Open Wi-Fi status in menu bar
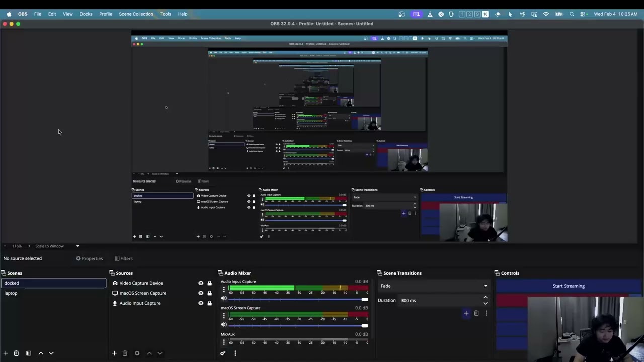Screen dimensions: 644x362 click(546, 14)
